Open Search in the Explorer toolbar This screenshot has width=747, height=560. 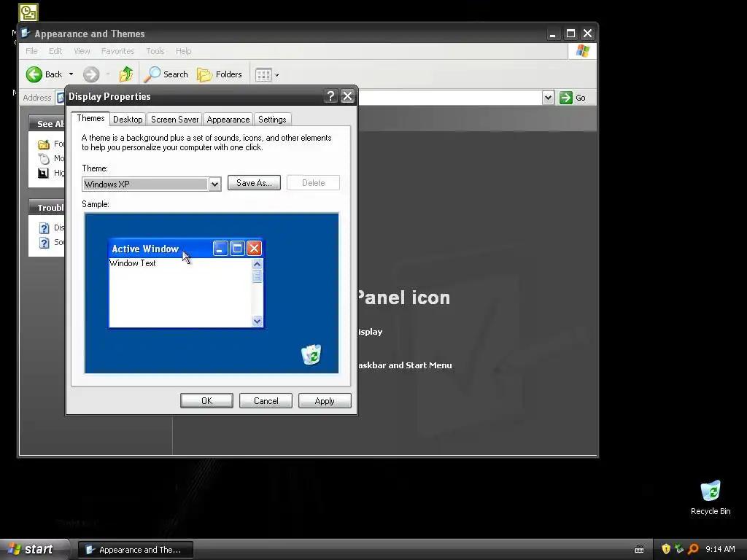click(x=166, y=74)
